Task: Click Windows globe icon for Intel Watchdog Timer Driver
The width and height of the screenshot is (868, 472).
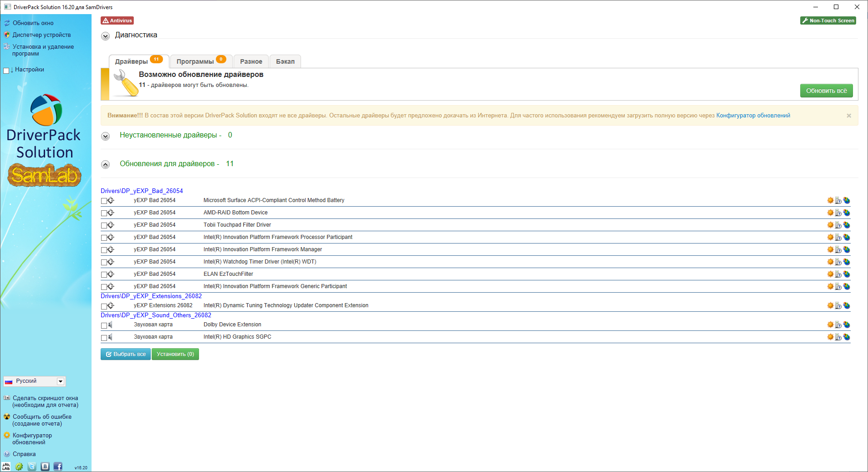Action: pos(847,262)
